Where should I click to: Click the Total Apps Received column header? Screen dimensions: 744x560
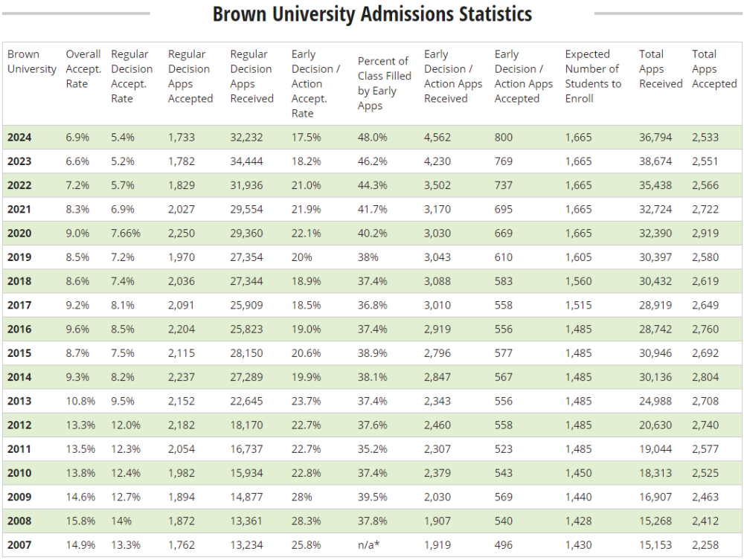[660, 69]
